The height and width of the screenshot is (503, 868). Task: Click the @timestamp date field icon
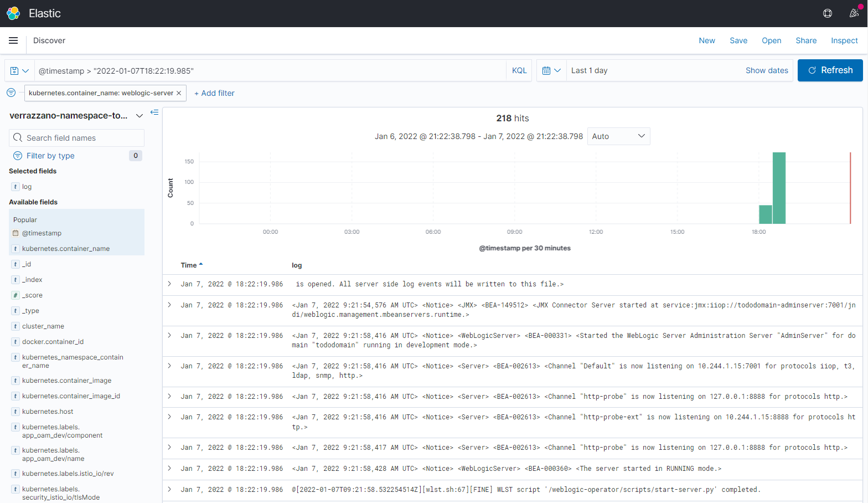(15, 233)
